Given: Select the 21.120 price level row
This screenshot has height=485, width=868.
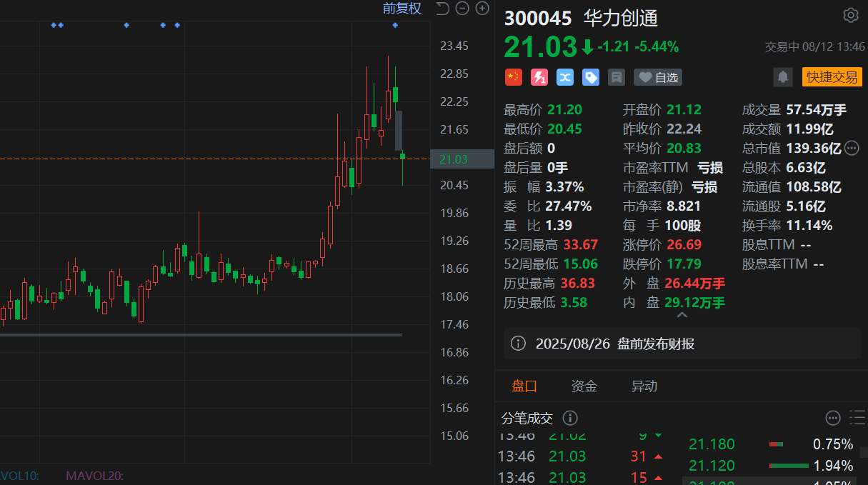Looking at the screenshot, I should point(771,466).
